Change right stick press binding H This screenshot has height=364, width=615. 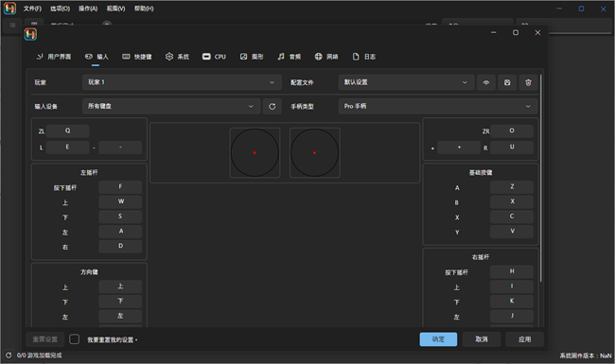(x=512, y=271)
